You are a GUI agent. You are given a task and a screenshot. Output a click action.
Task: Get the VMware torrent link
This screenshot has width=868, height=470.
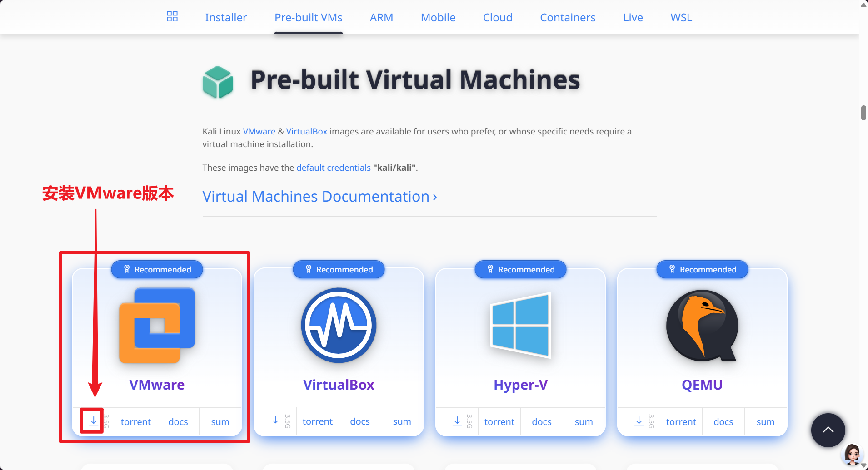tap(136, 422)
